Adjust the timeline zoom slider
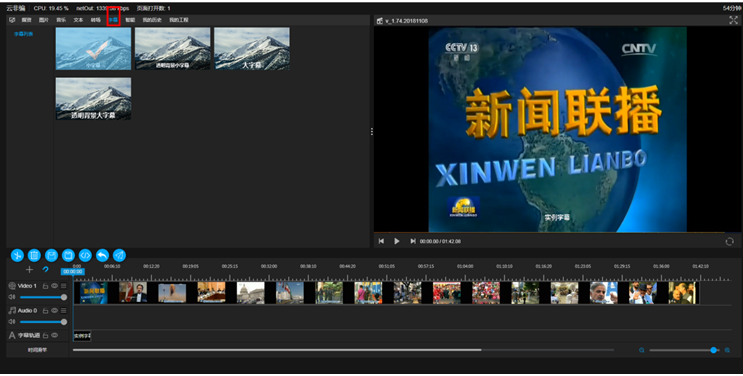Viewport: 743px width, 376px height. (x=684, y=350)
